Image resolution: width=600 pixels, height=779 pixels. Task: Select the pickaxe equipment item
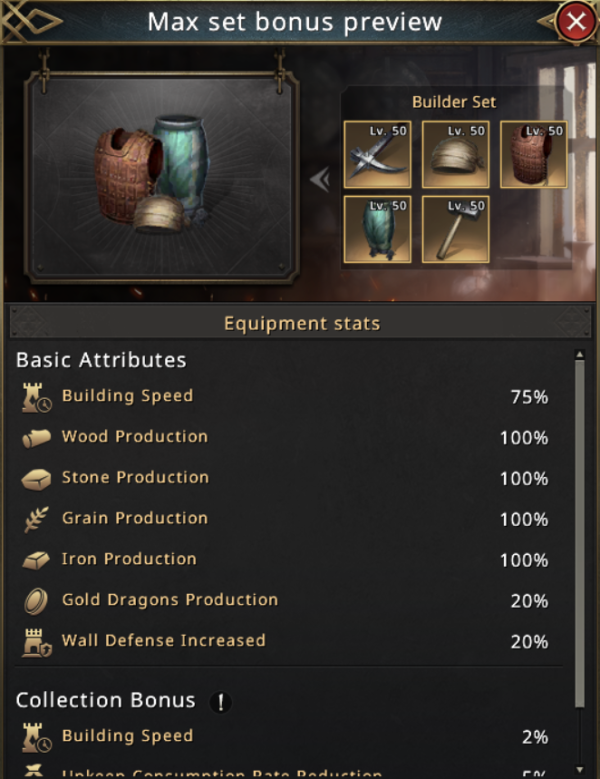[377, 154]
